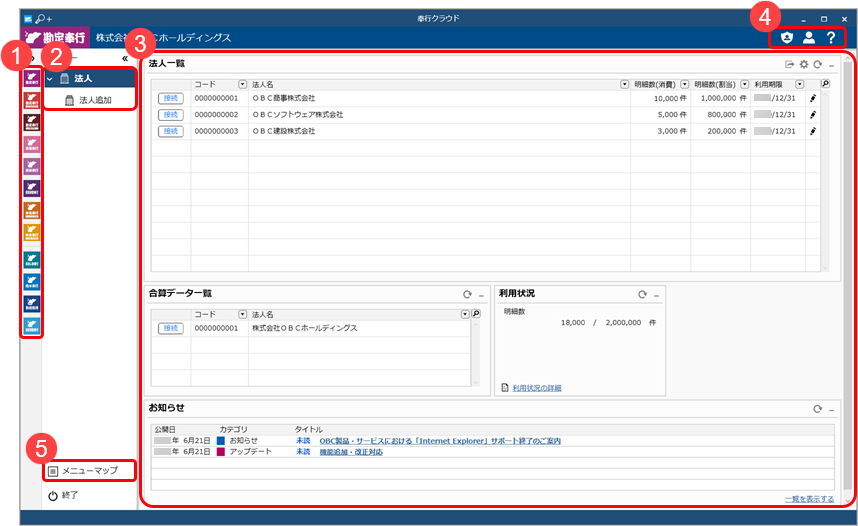The width and height of the screenshot is (858, 526).
Task: Edit ＯＢＣ建設株式会社 with pencil icon
Action: point(813,131)
